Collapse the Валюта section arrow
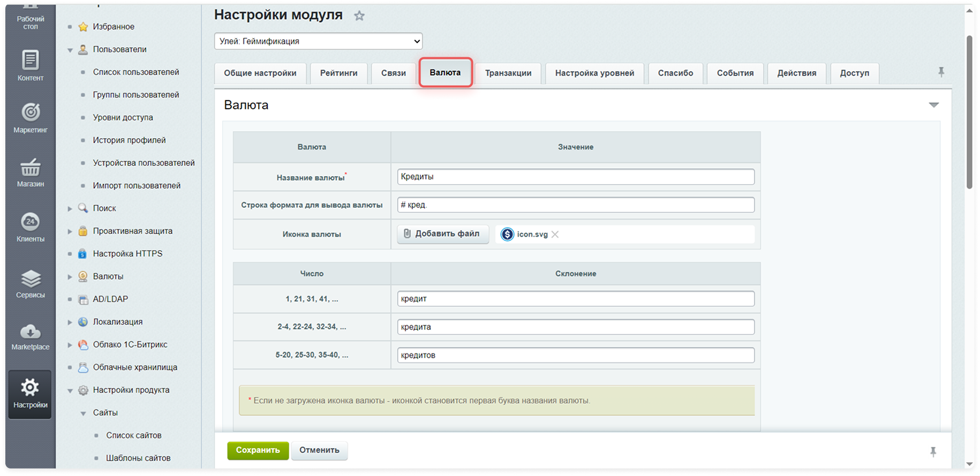Screen dimensions: 980x476 [933, 105]
